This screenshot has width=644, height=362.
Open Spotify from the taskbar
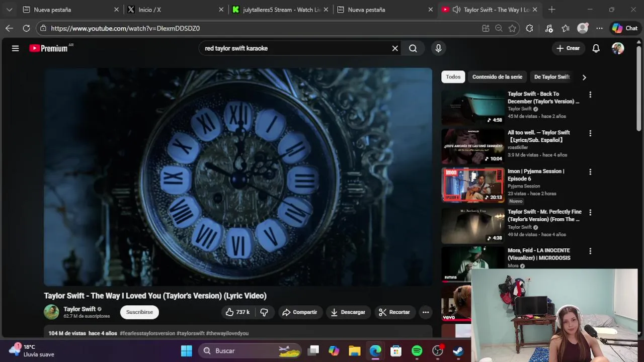(x=417, y=351)
